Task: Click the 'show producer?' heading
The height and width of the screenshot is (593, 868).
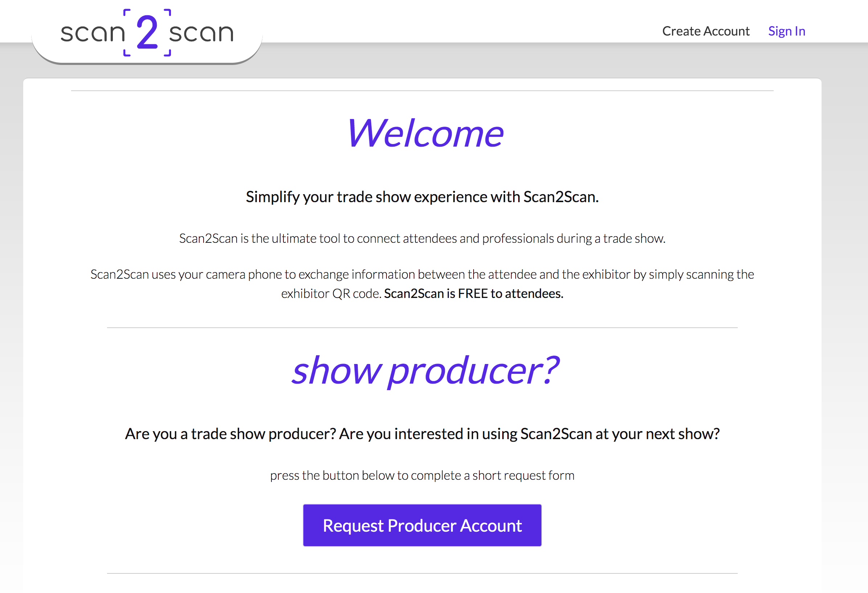Action: 426,370
